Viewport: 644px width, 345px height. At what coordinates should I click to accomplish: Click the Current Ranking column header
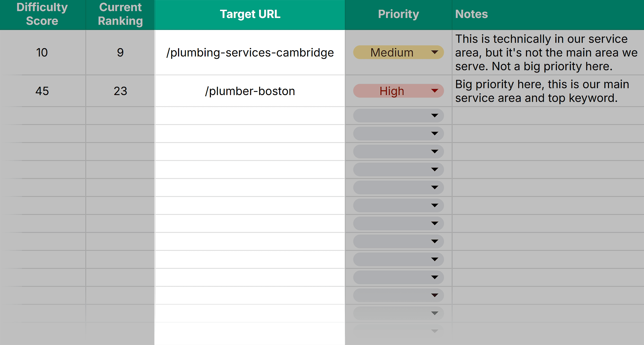[x=120, y=15]
